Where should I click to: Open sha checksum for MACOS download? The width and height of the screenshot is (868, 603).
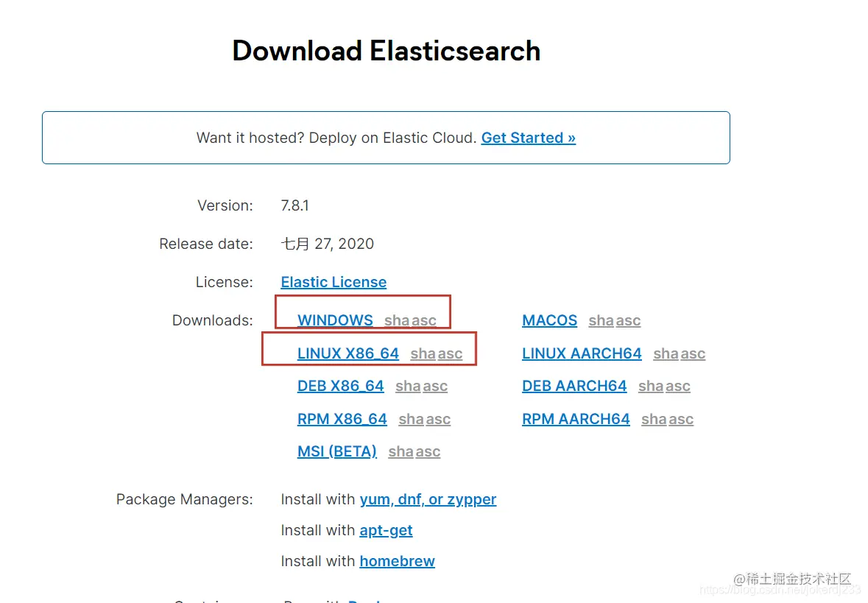click(x=601, y=320)
